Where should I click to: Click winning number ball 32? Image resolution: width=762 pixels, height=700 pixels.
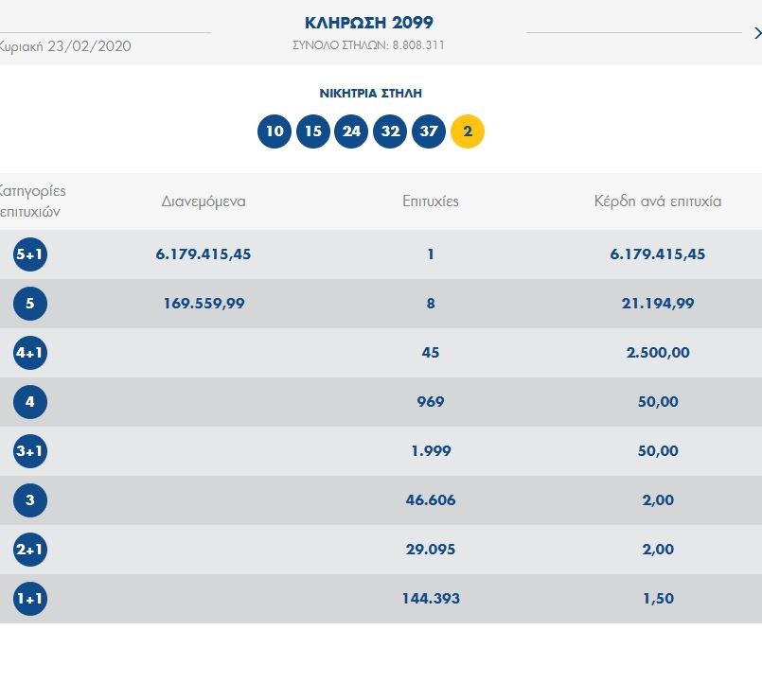(x=390, y=131)
